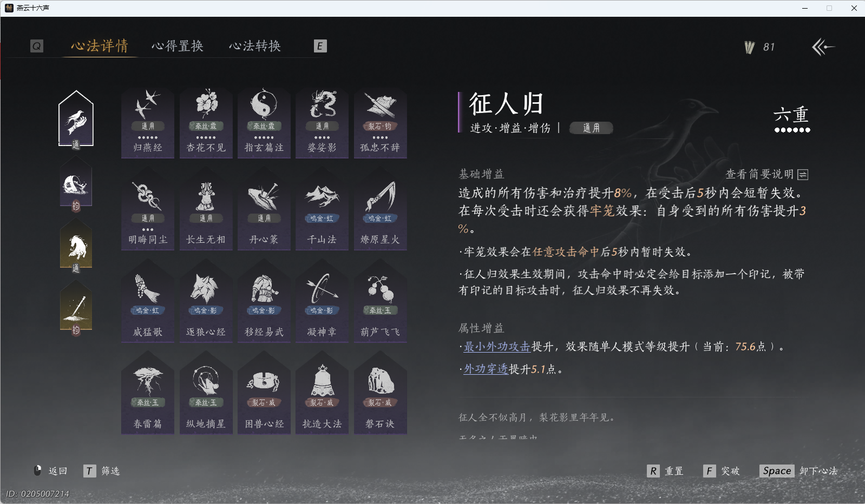
Task: Select the first equipped slot with bird
Action: [x=76, y=120]
